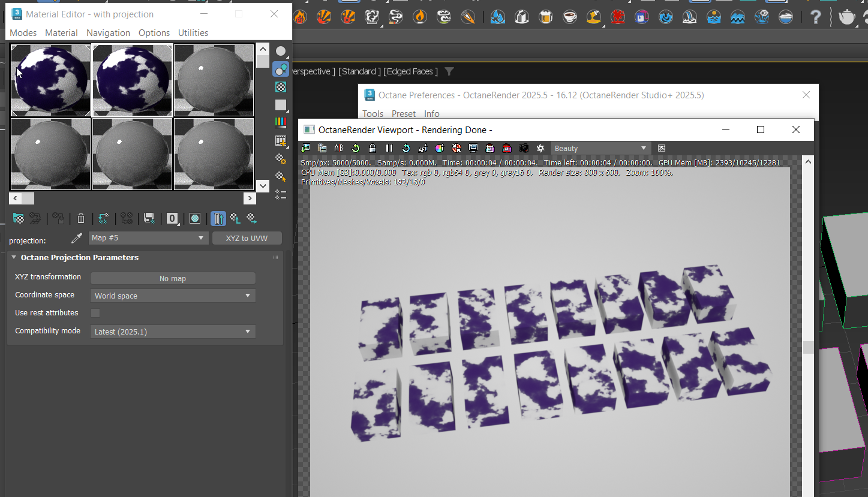Enable the Use rest attributes checkbox
Image resolution: width=868 pixels, height=497 pixels.
tap(95, 313)
